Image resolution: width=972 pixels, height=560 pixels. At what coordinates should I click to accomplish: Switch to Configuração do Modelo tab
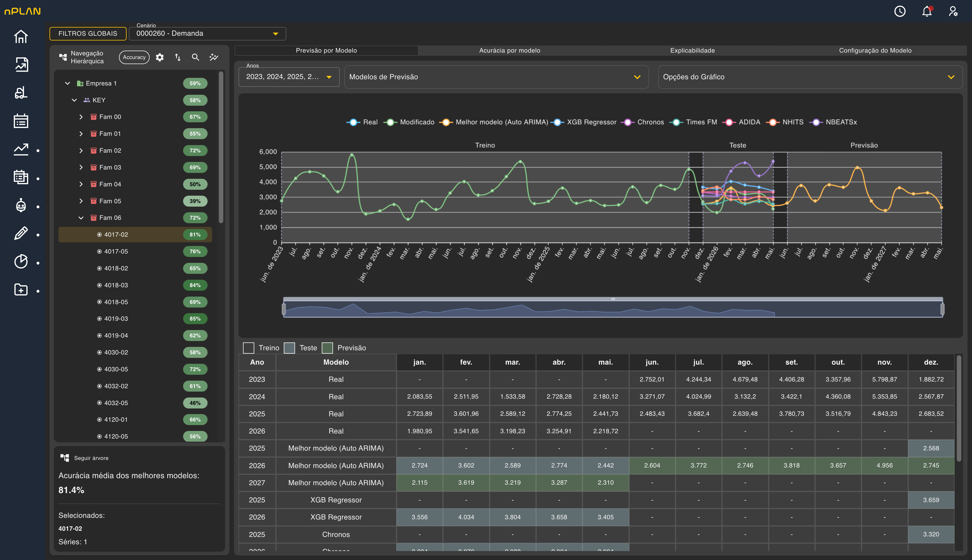pyautogui.click(x=875, y=50)
